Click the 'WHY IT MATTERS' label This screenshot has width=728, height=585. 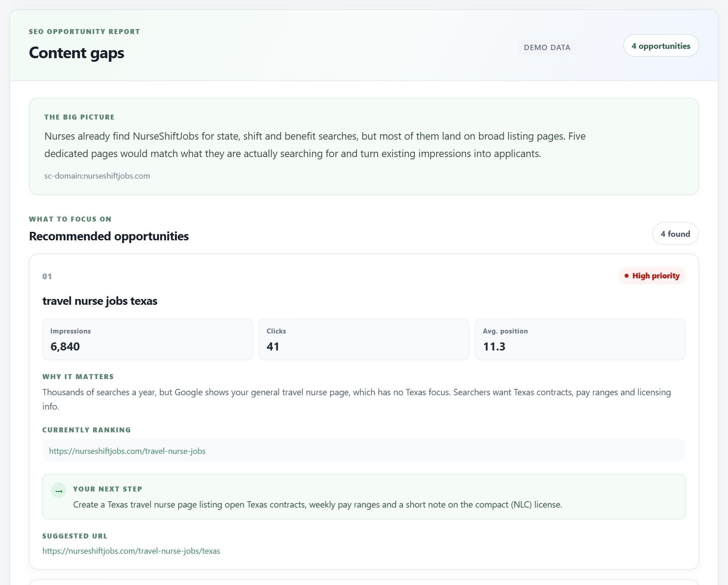78,377
